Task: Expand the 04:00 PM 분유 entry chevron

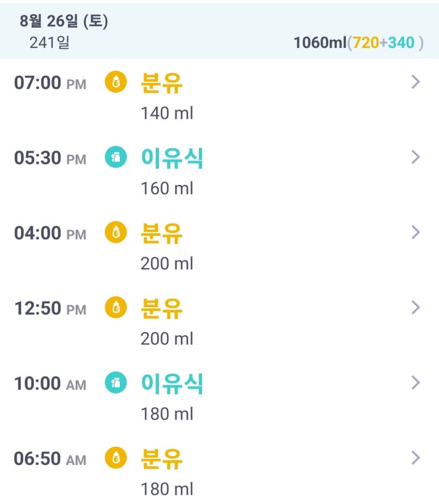Action: [x=415, y=232]
